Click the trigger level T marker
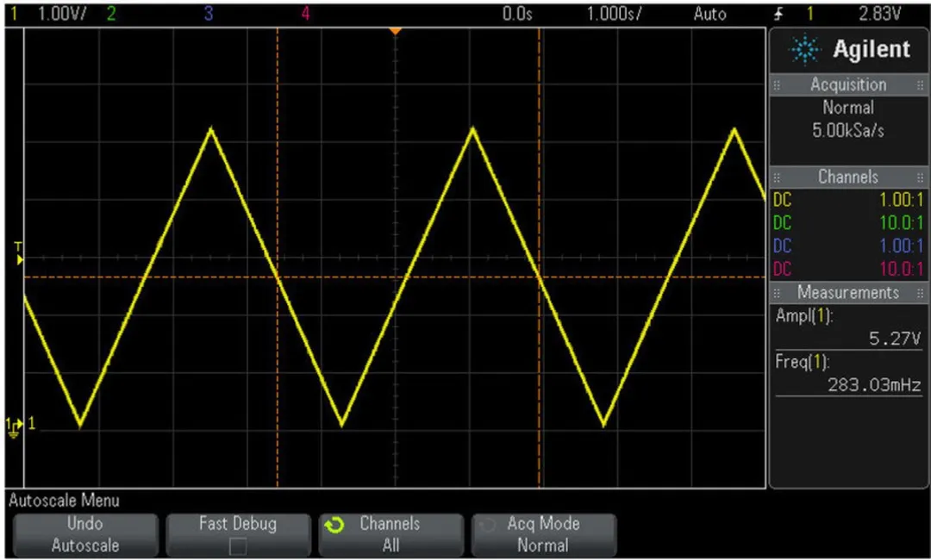Image resolution: width=931 pixels, height=560 pixels. click(18, 254)
